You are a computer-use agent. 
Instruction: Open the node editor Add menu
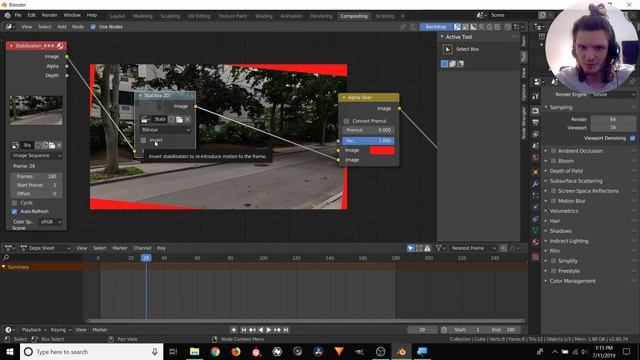tap(62, 27)
